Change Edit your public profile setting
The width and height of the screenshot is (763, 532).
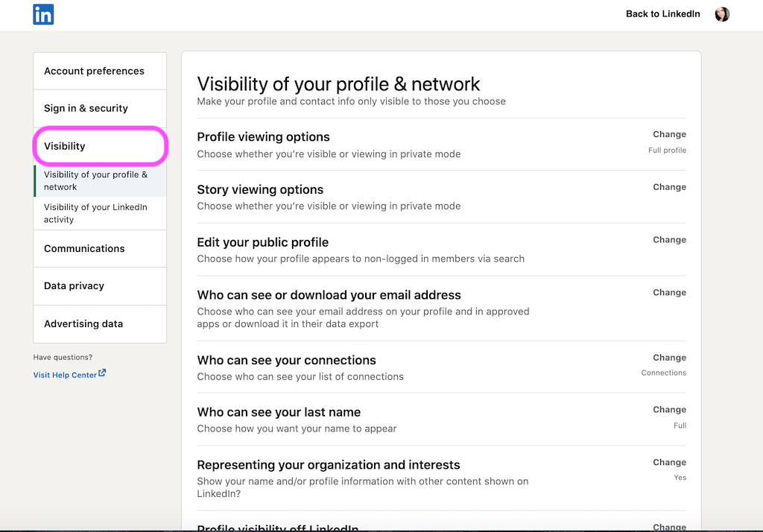click(669, 239)
